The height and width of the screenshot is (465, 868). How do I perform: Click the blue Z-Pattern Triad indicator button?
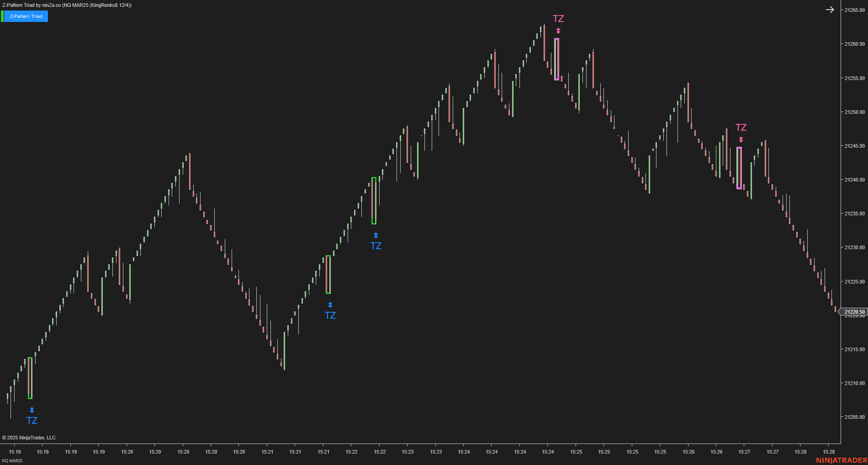(x=26, y=16)
